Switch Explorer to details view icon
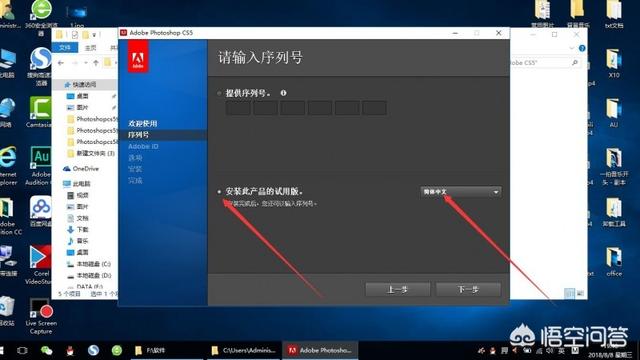Viewport: 640px width, 360px height. click(569, 293)
